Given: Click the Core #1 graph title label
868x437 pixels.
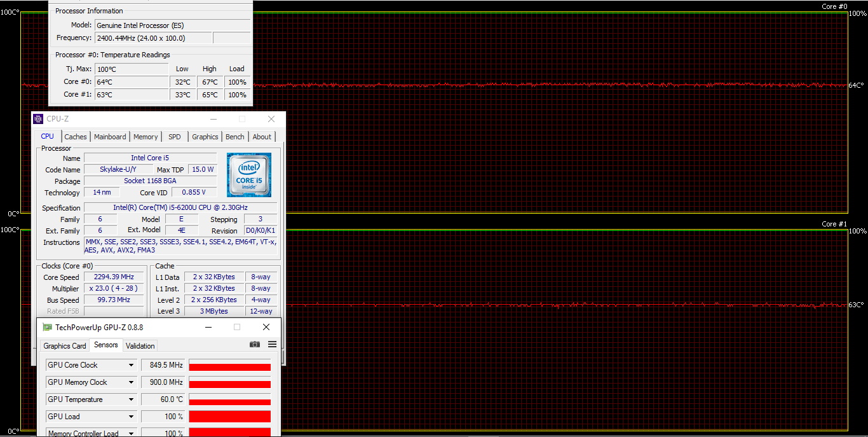Looking at the screenshot, I should click(834, 224).
